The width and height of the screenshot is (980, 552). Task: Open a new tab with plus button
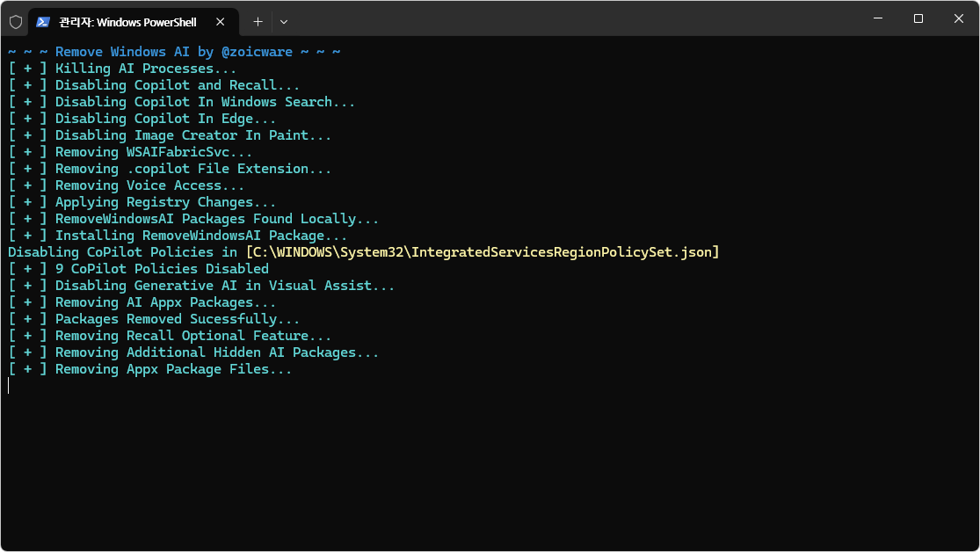(x=258, y=22)
